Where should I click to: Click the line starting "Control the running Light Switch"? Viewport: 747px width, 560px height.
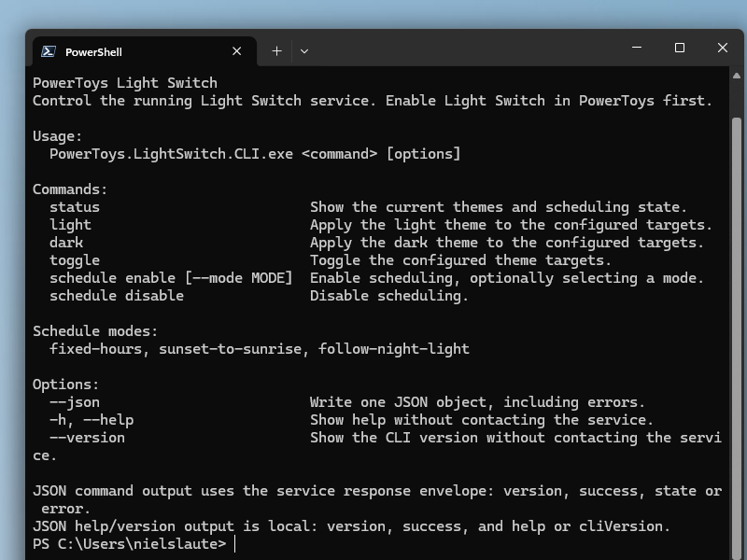(x=373, y=101)
